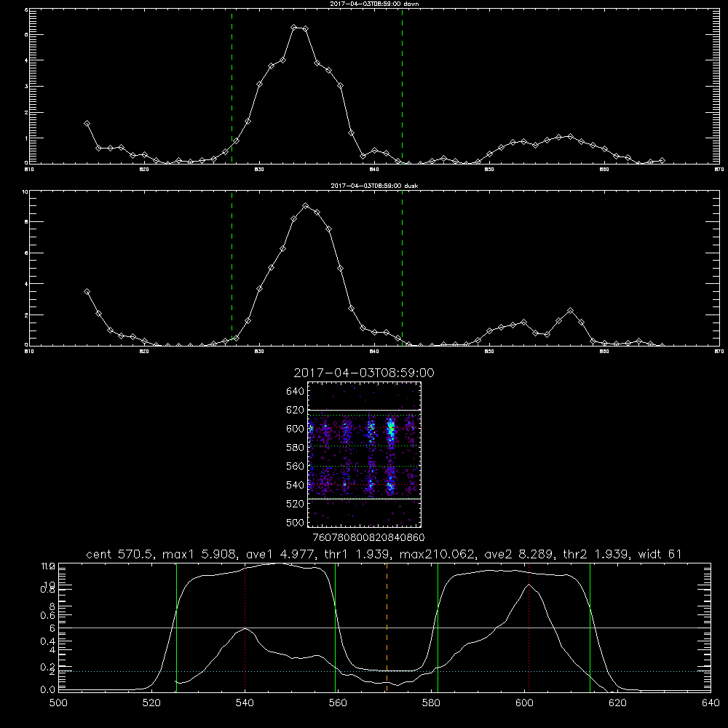Click the green vertical line near 559 in bottom plot
This screenshot has height=728, width=728.
335,627
